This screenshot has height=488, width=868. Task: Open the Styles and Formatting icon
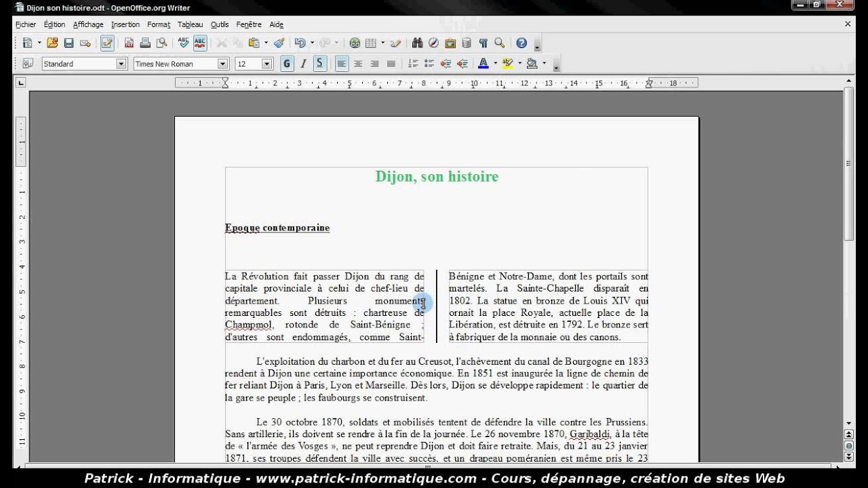28,64
